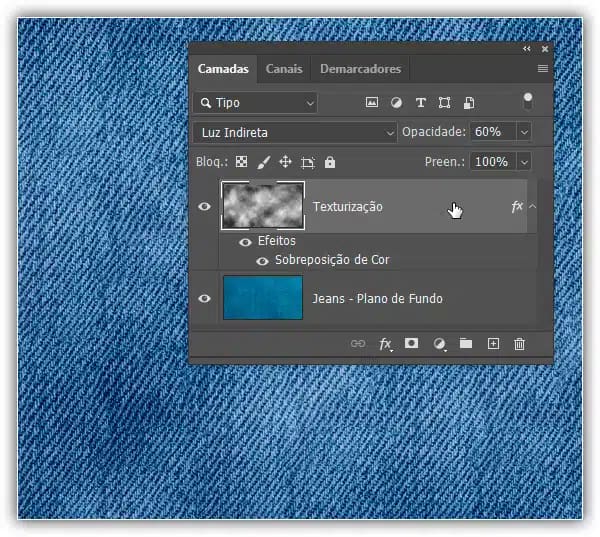Switch to the Canais tab

click(284, 69)
